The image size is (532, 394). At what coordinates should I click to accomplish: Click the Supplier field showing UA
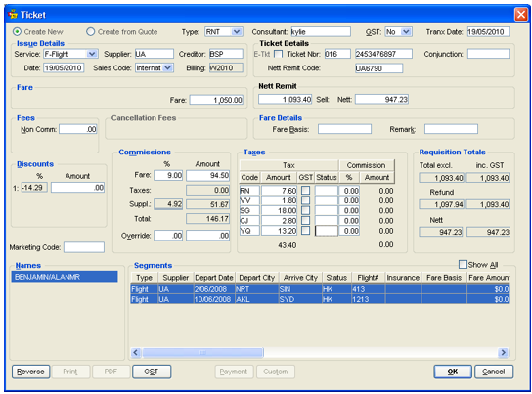tap(155, 54)
